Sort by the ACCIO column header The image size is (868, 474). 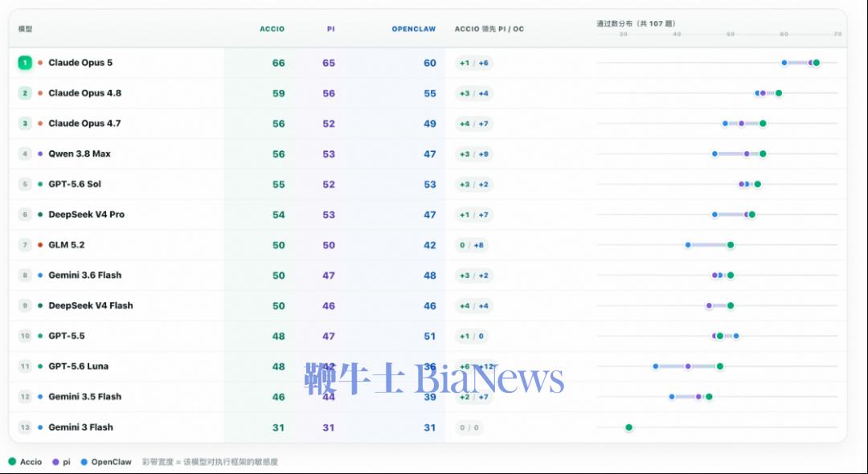(272, 29)
